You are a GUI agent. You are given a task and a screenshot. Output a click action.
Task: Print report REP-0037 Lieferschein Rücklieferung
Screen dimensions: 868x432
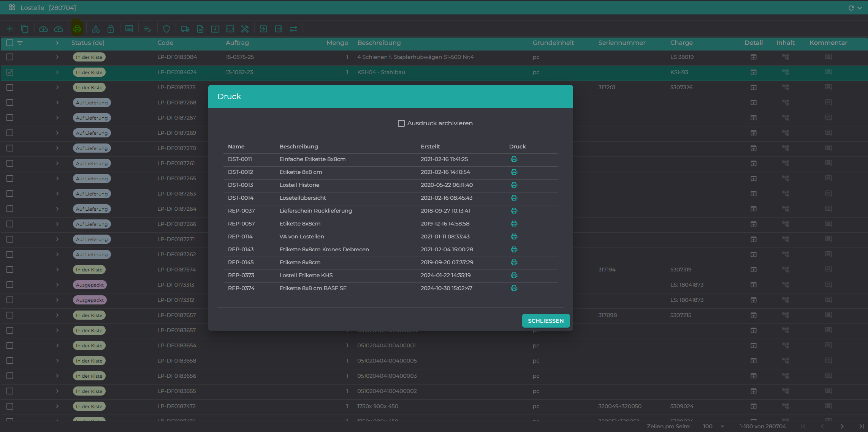pos(514,211)
